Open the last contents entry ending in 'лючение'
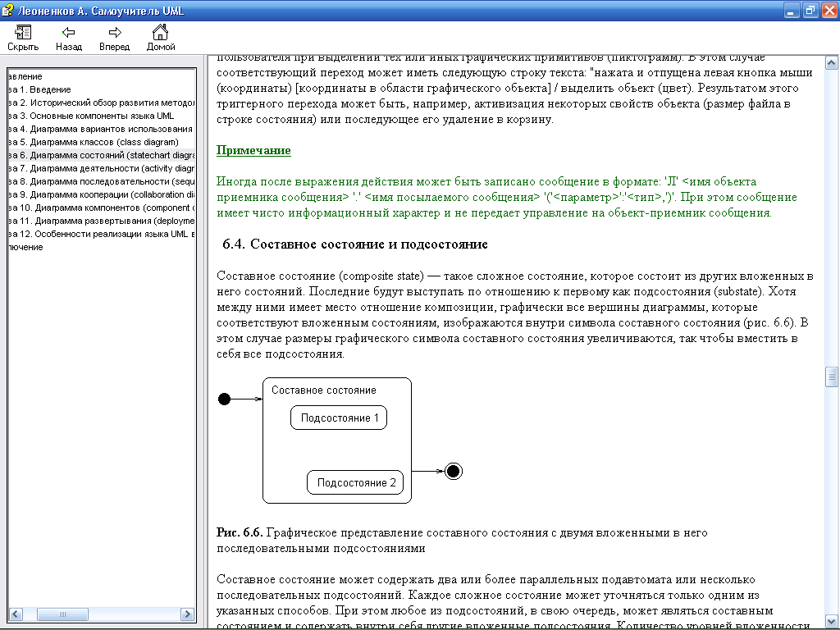 pyautogui.click(x=25, y=247)
